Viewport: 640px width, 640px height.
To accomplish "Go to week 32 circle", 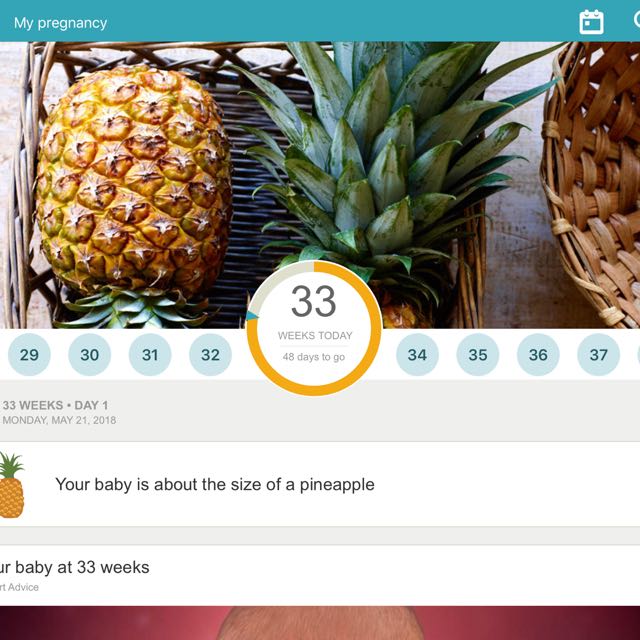I will pyautogui.click(x=210, y=355).
